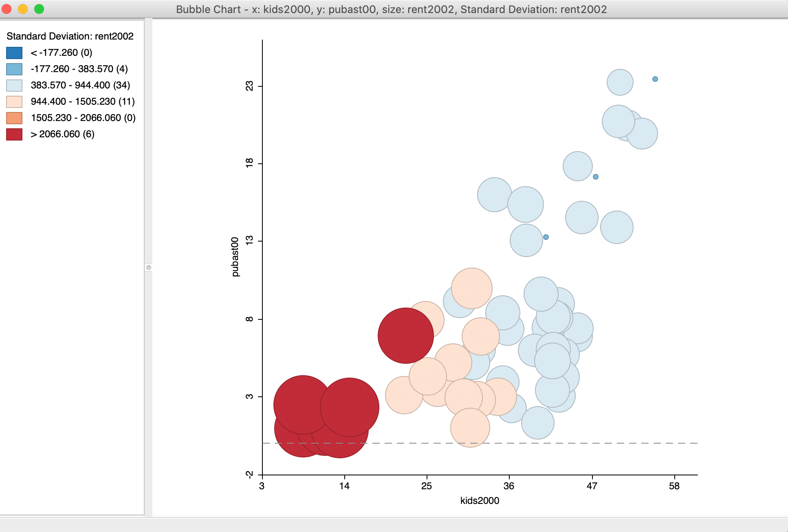Image resolution: width=788 pixels, height=532 pixels.
Task: Click the kids2000 x-axis label
Action: point(480,501)
